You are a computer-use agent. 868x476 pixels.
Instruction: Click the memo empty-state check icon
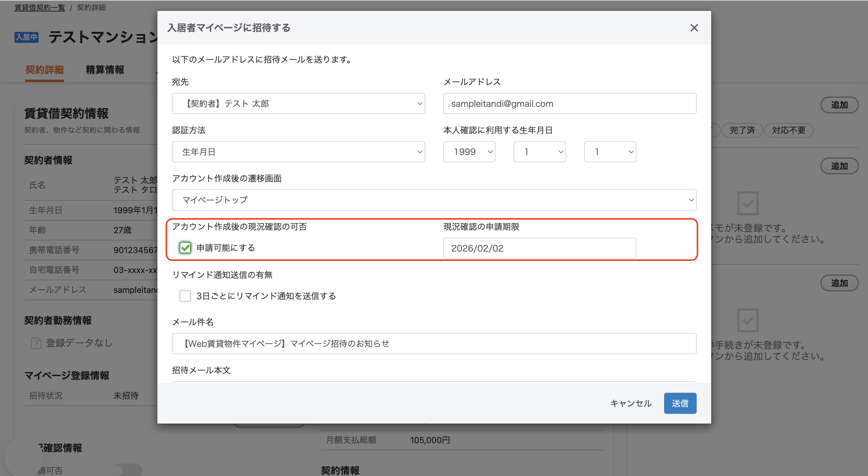(748, 203)
